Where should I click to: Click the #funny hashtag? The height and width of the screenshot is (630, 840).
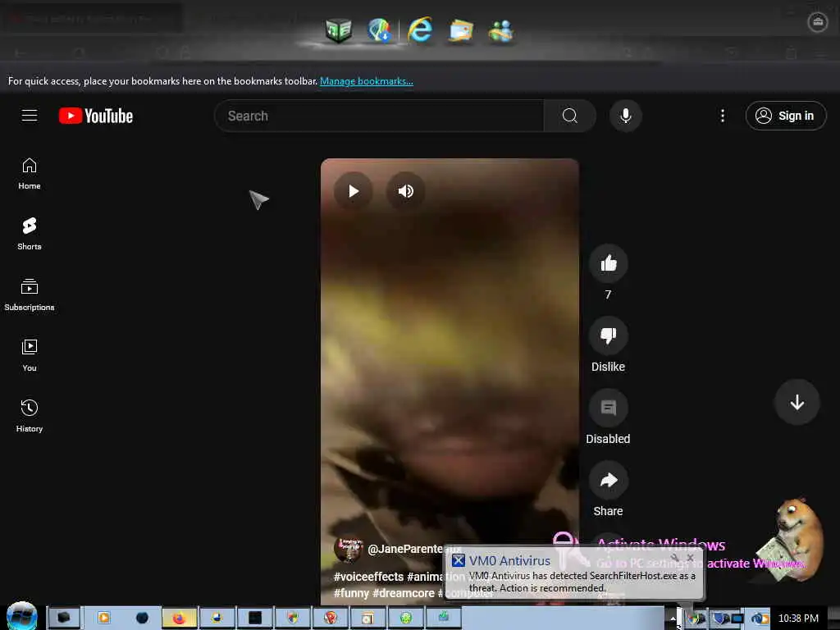[351, 594]
